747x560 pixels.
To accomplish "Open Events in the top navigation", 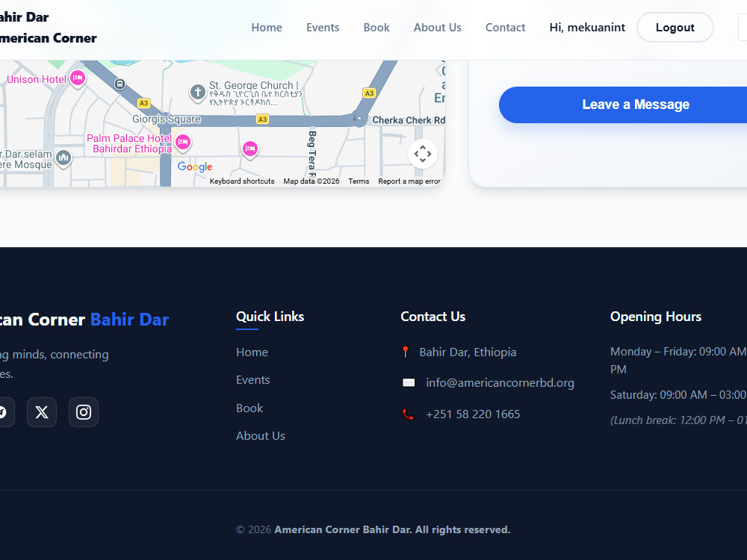I will (323, 28).
